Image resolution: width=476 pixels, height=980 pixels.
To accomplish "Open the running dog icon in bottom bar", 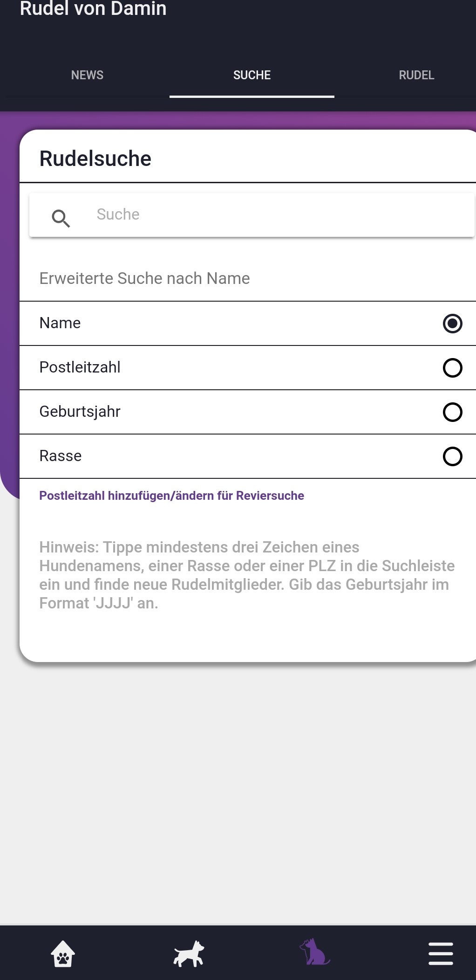I will pyautogui.click(x=189, y=953).
